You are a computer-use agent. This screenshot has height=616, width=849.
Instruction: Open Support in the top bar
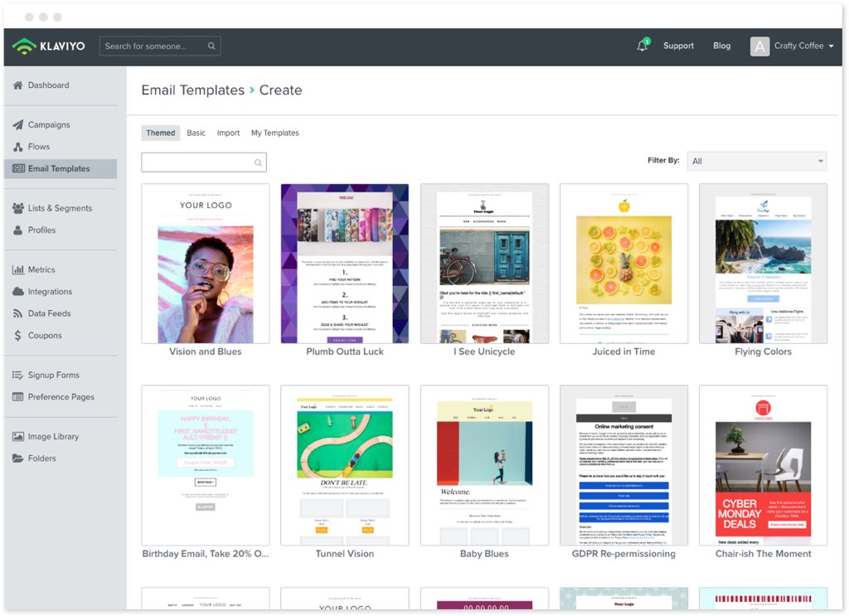point(678,46)
